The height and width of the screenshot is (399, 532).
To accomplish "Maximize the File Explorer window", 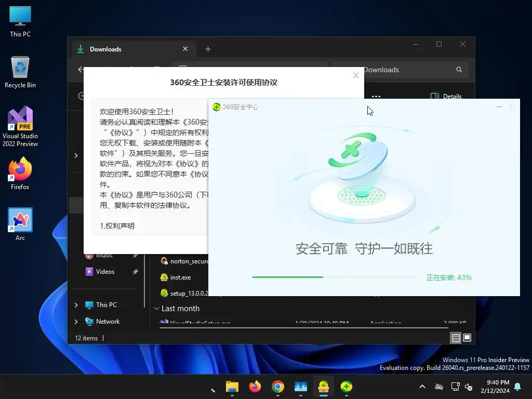I will [439, 45].
